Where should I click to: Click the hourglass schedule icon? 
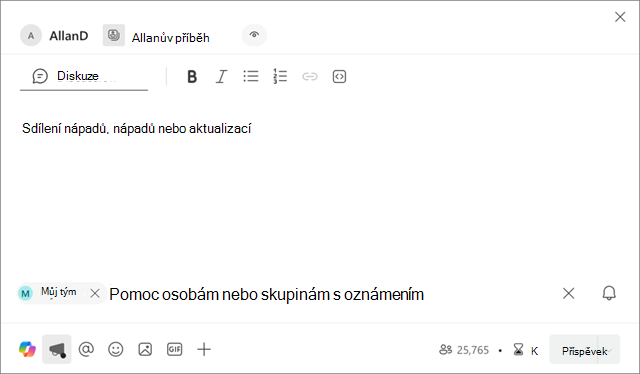pyautogui.click(x=518, y=350)
